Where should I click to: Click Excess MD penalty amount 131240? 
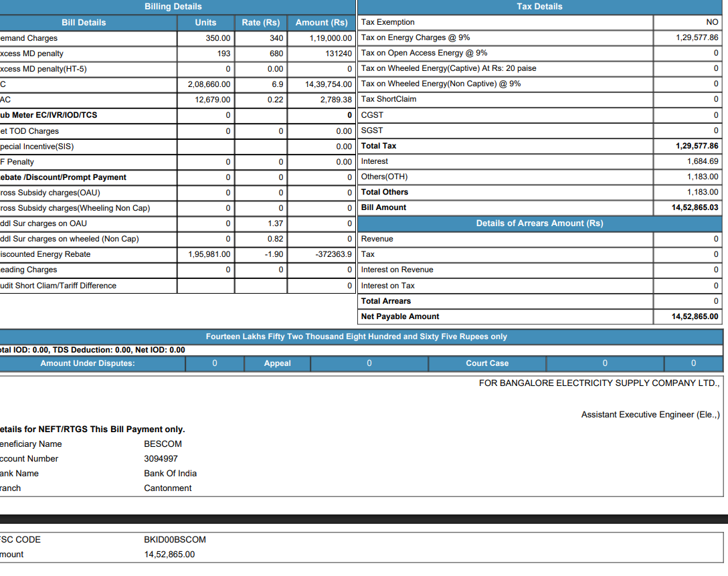[339, 54]
